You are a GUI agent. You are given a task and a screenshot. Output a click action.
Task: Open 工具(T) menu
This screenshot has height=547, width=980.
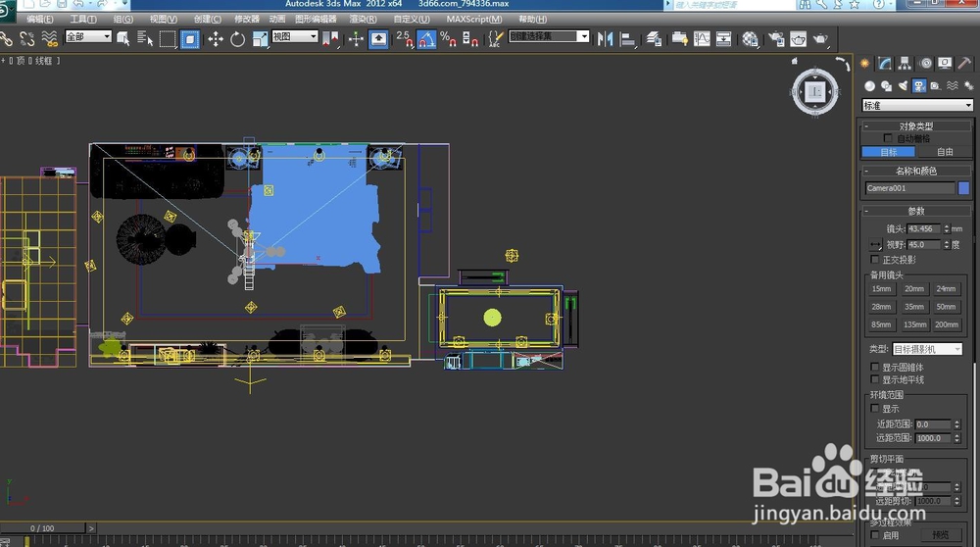(x=83, y=20)
